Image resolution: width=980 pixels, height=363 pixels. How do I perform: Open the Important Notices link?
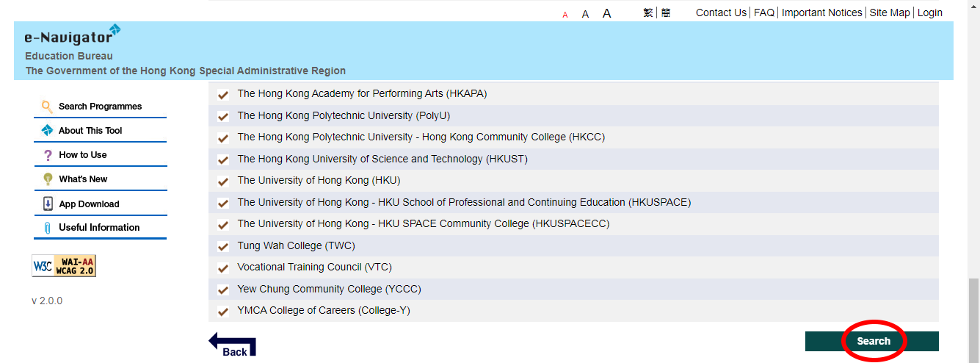click(x=822, y=12)
